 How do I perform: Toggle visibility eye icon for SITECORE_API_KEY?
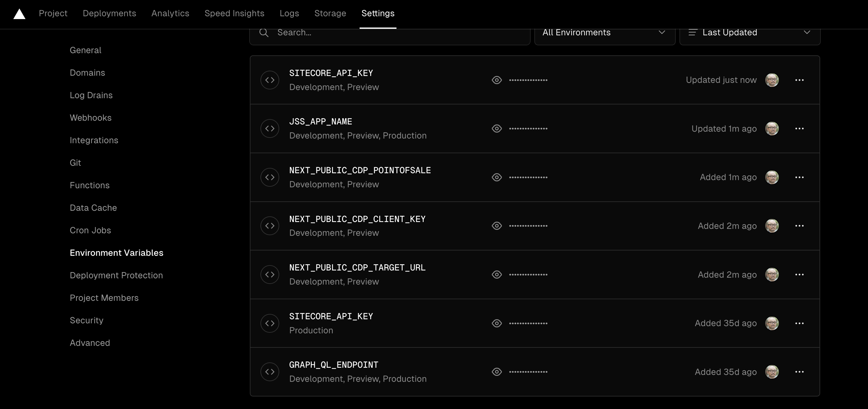[497, 80]
